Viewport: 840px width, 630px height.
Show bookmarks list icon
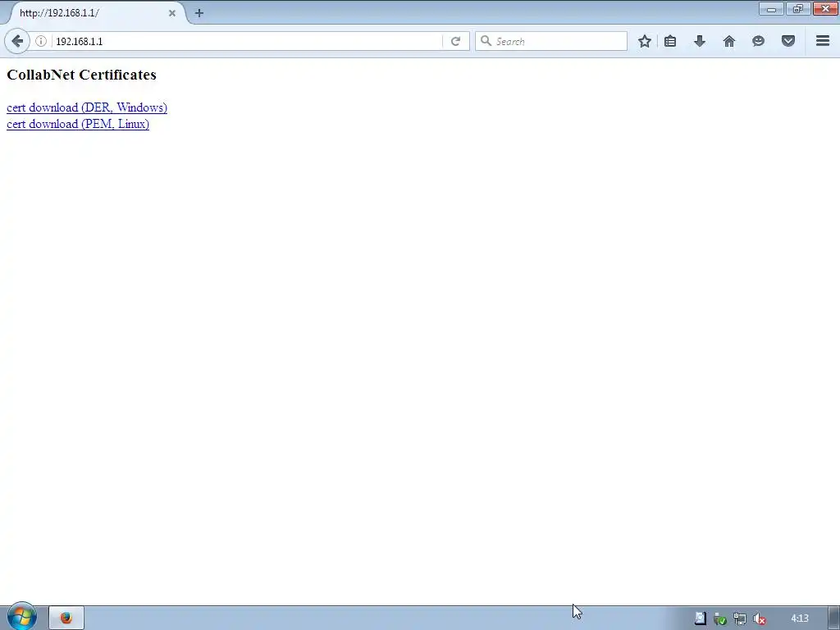click(670, 41)
